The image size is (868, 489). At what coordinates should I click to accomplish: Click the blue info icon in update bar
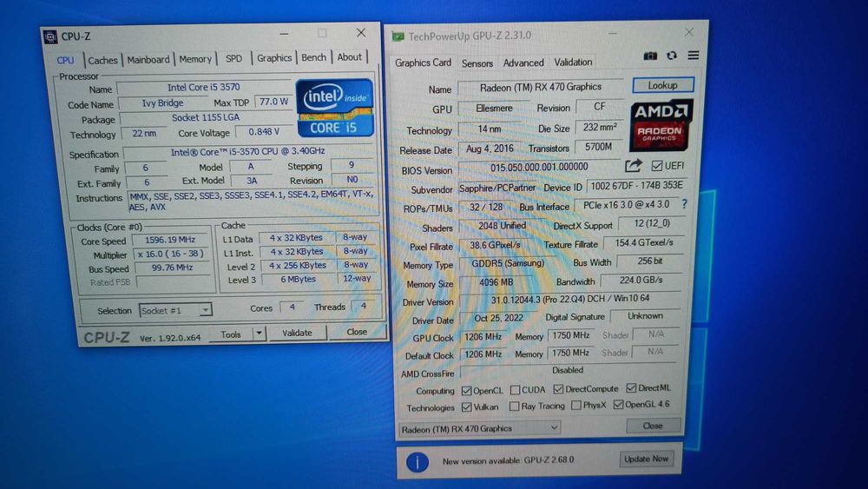pos(417,461)
